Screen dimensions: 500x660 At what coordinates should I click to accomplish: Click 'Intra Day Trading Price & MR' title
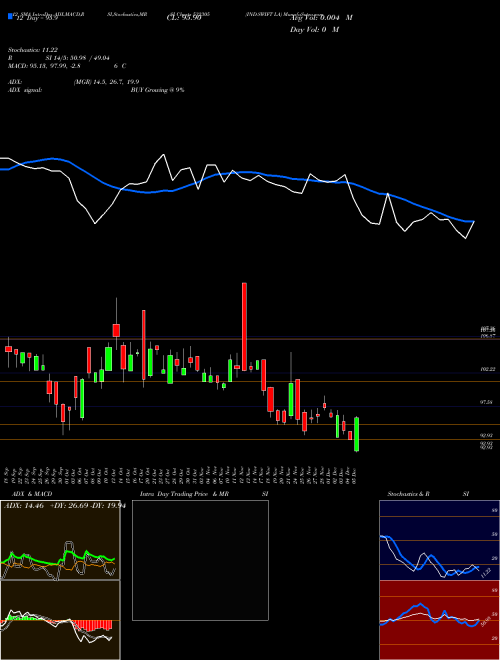point(184,494)
